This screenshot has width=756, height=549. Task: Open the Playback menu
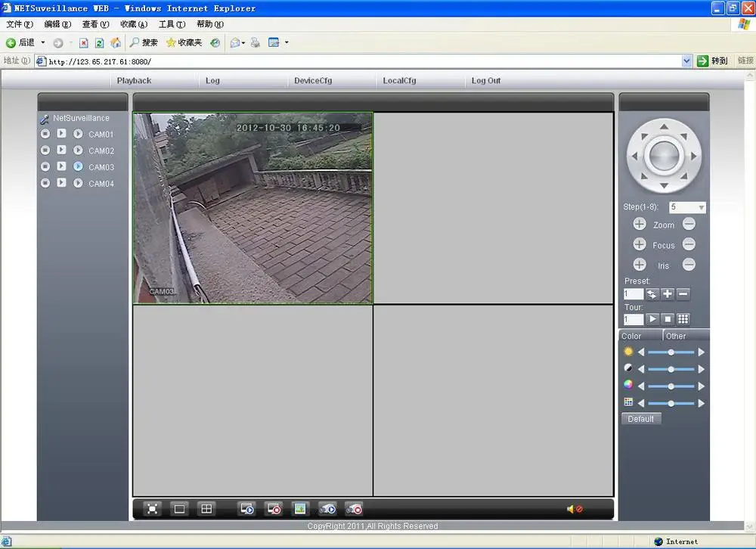point(134,81)
